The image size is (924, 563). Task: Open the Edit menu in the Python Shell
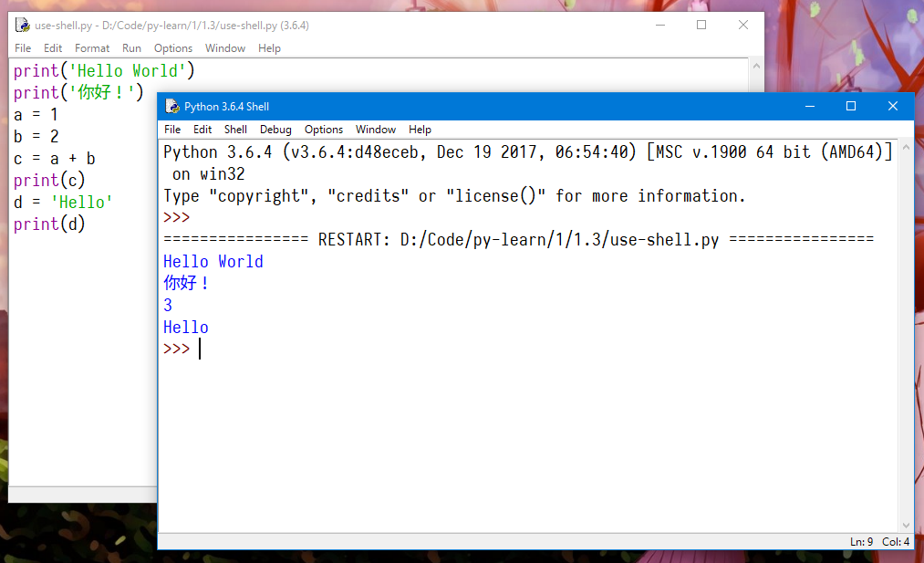pyautogui.click(x=202, y=129)
